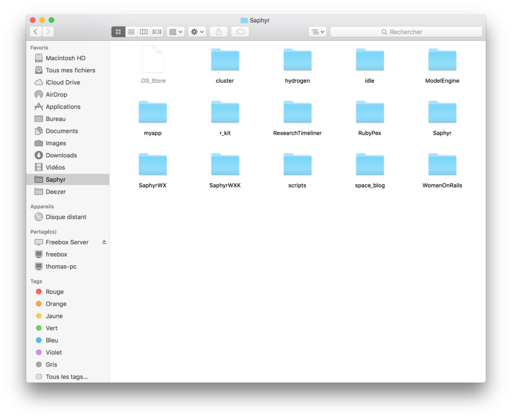Open Images in sidebar
Image resolution: width=512 pixels, height=420 pixels.
pos(68,143)
